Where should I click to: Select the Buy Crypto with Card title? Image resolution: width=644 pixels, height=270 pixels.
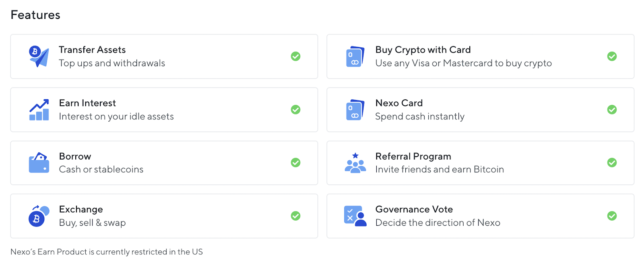pos(423,50)
